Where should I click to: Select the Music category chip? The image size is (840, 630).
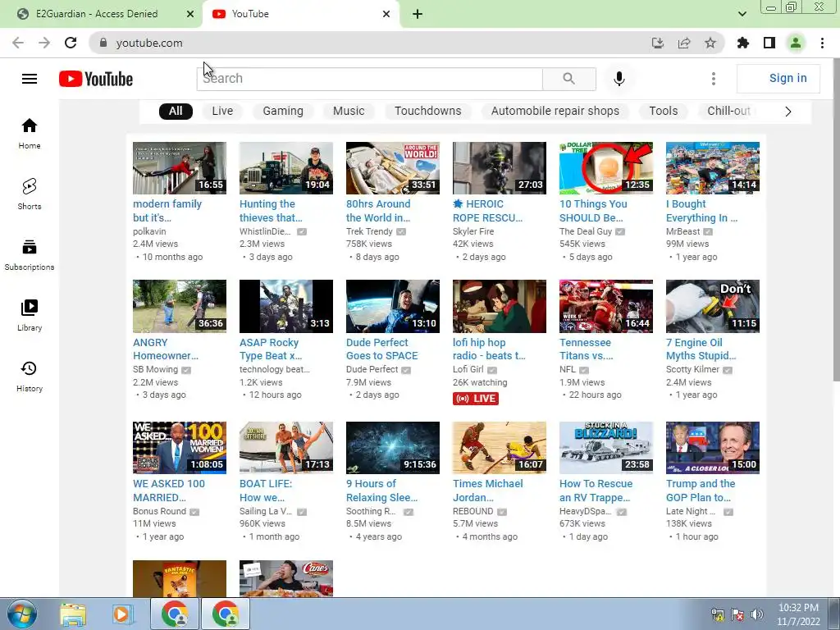(x=349, y=111)
